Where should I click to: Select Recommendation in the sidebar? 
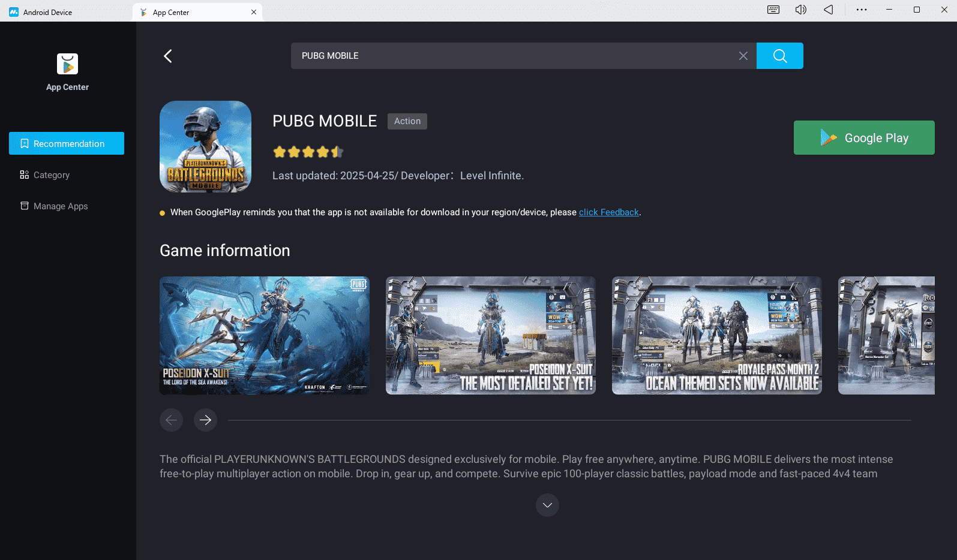pyautogui.click(x=67, y=143)
